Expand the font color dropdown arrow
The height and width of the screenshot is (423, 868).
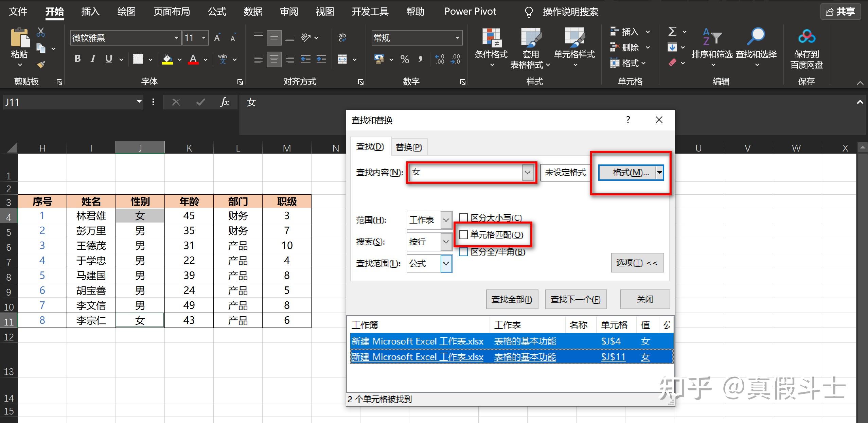click(x=206, y=59)
